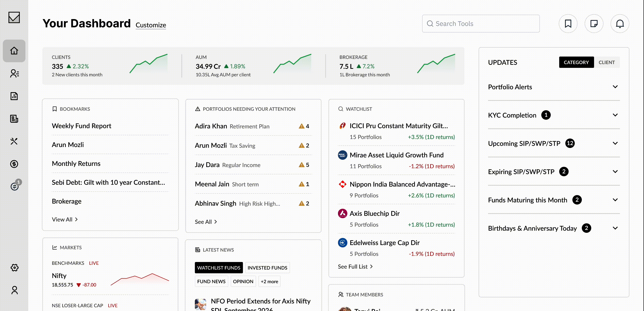The image size is (644, 311).
Task: Expand Funds Maturing this Month
Action: click(615, 200)
